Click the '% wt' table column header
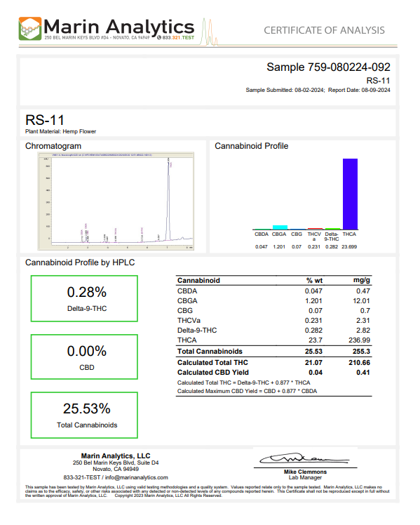The width and height of the screenshot is (420, 525). 314,281
